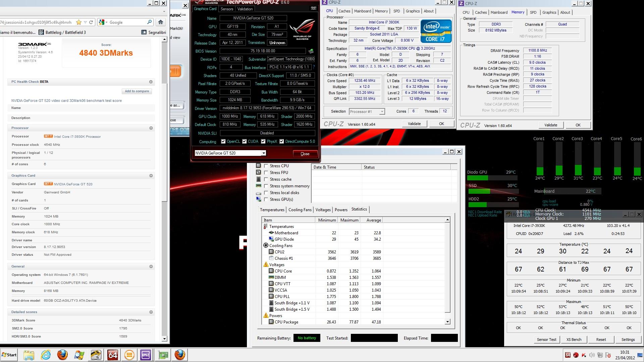Image resolution: width=644 pixels, height=362 pixels.
Task: Click the Action Center flag tray icon
Action: coord(608,355)
